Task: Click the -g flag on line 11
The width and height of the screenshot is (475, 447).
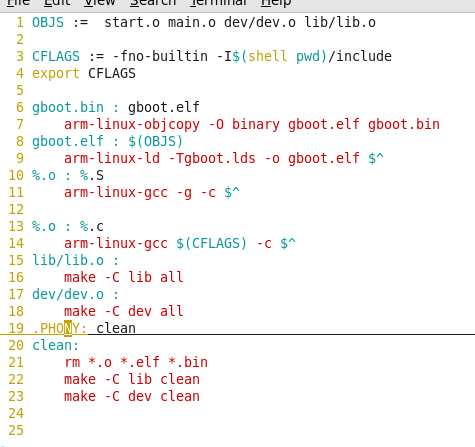Action: pos(184,192)
